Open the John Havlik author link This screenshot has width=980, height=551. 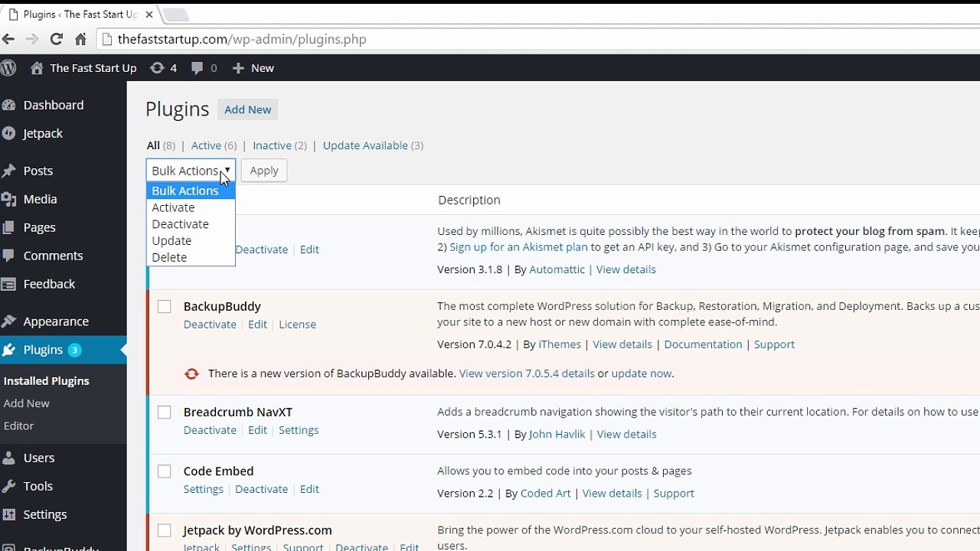click(557, 434)
